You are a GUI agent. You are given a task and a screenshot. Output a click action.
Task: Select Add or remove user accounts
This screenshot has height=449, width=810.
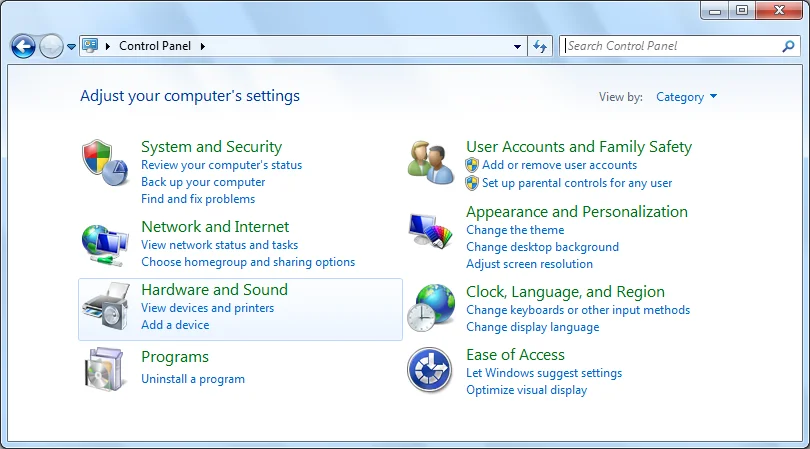[559, 165]
